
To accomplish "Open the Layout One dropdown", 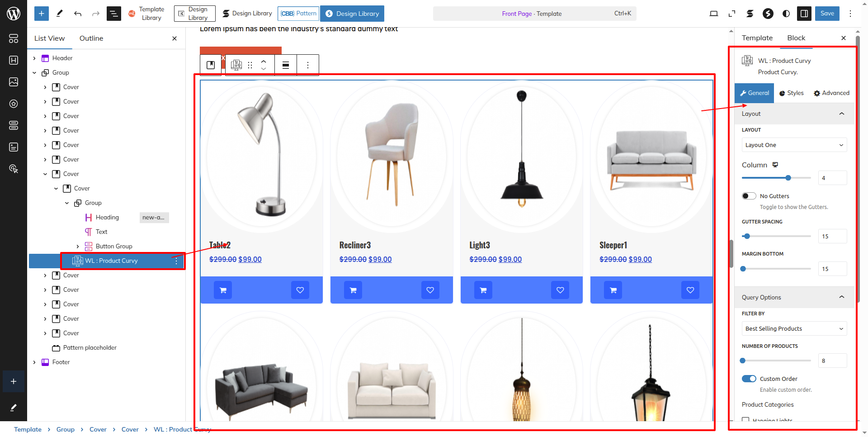I will (x=794, y=145).
